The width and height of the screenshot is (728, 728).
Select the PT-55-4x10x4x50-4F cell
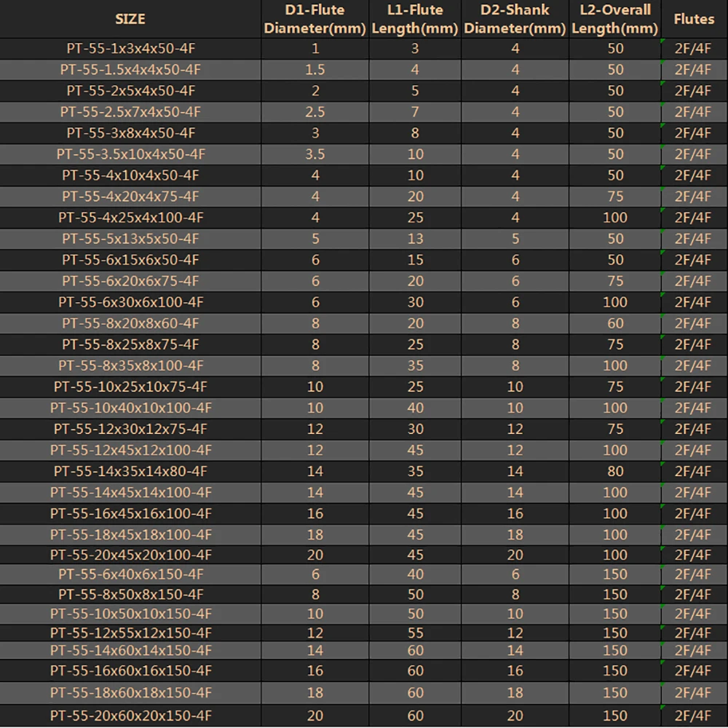pos(130,175)
